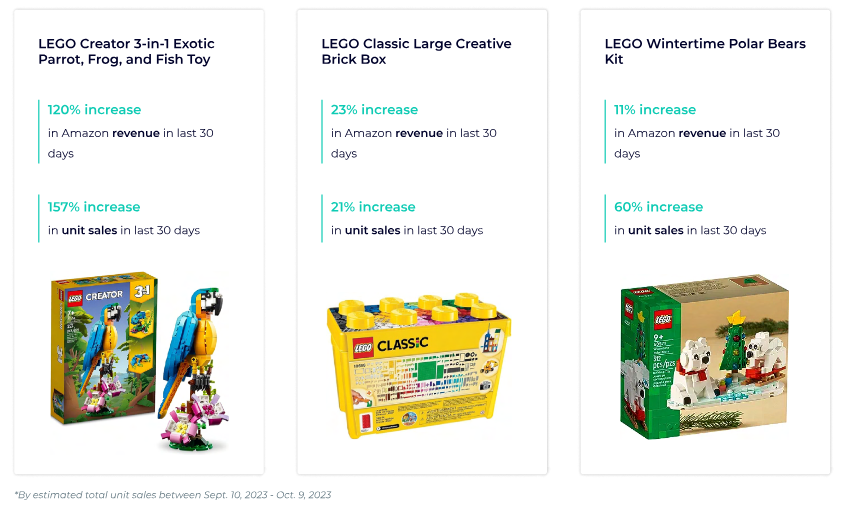Click the LEGO Exotic Parrot product image
The image size is (847, 513).
(139, 361)
